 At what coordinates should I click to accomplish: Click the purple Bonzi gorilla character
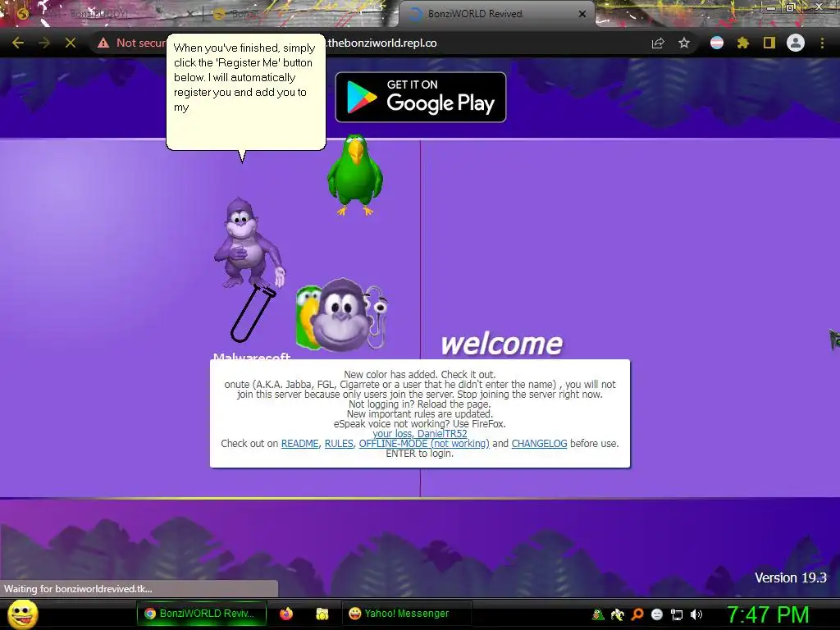pos(248,242)
